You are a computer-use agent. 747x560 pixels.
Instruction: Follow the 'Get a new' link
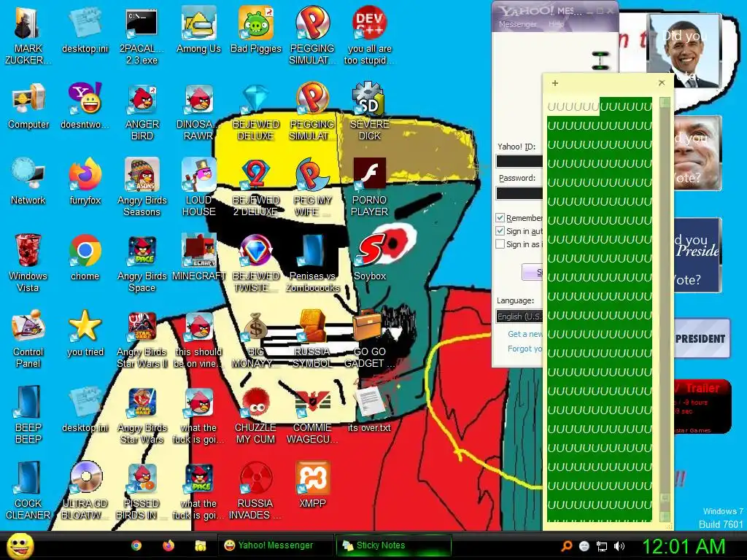525,334
